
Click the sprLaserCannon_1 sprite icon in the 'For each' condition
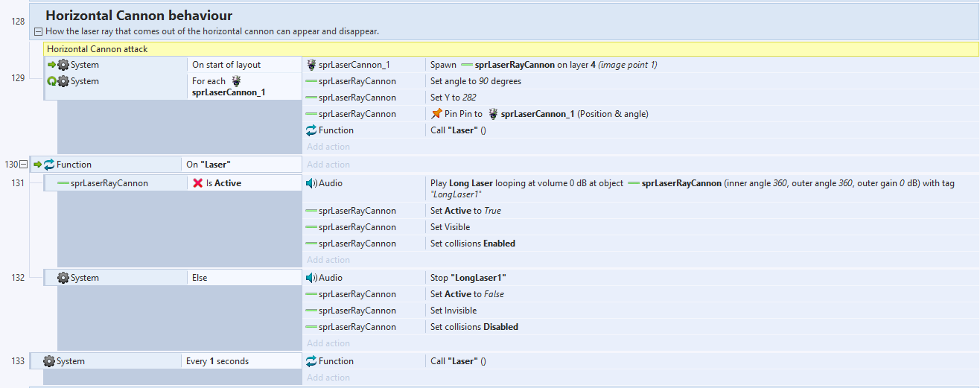point(236,81)
